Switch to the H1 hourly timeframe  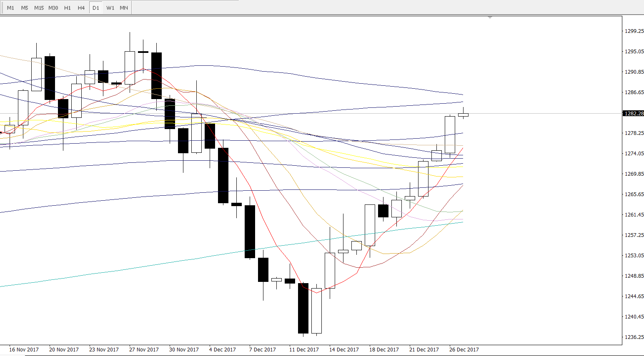[68, 8]
